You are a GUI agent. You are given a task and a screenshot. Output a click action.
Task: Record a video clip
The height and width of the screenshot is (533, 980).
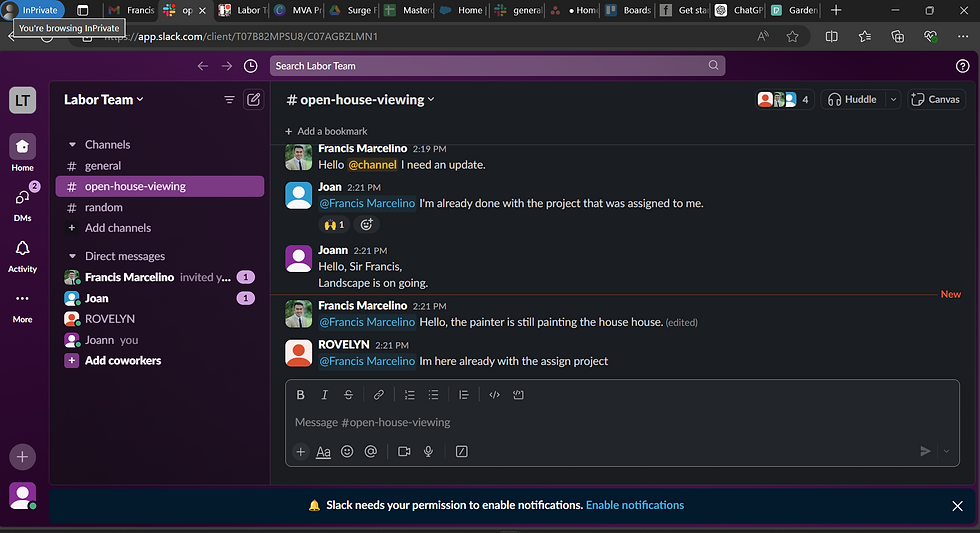(404, 452)
